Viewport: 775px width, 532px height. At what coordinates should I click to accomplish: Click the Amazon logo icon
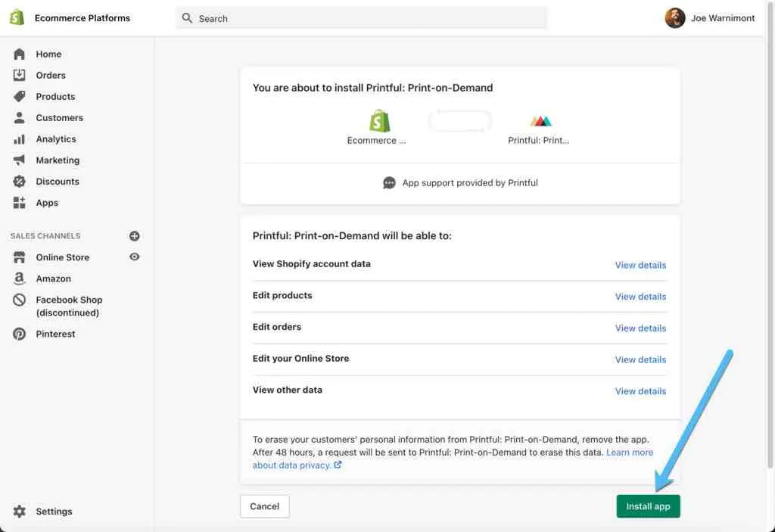click(x=19, y=278)
